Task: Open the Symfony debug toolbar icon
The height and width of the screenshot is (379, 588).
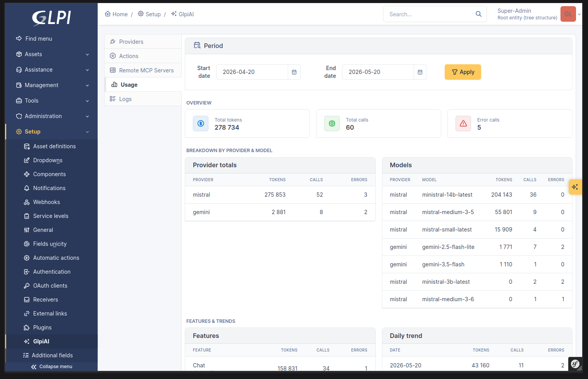Action: tap(575, 364)
